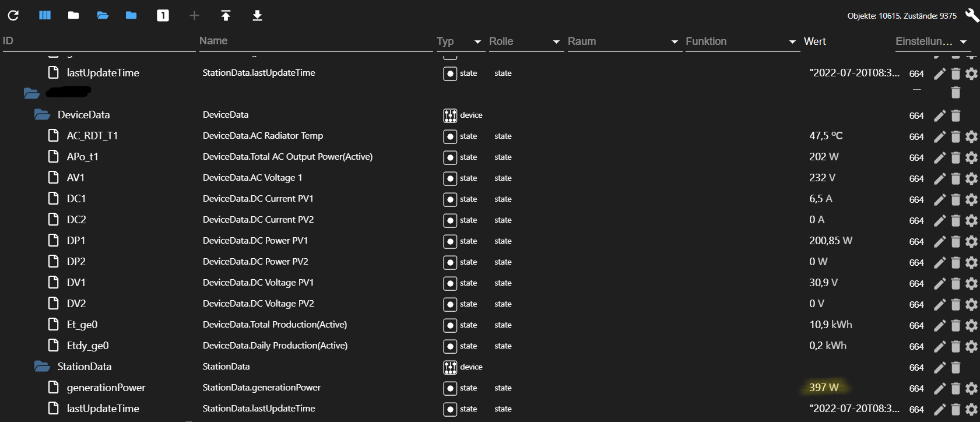The height and width of the screenshot is (422, 980).
Task: Collapse the StationData folder
Action: pyautogui.click(x=42, y=367)
